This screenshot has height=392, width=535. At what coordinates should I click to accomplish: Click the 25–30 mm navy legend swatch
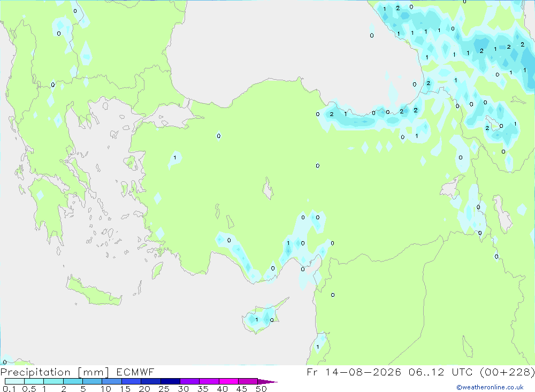click(x=170, y=381)
